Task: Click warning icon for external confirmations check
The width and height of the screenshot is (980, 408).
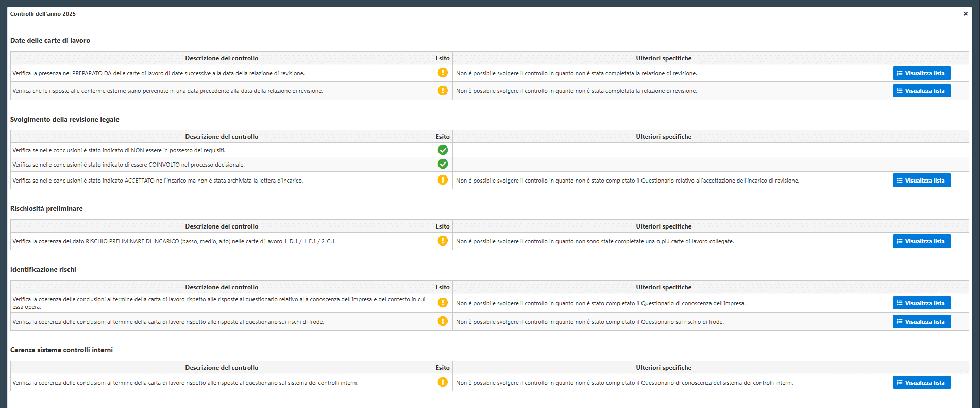Action: click(x=442, y=91)
